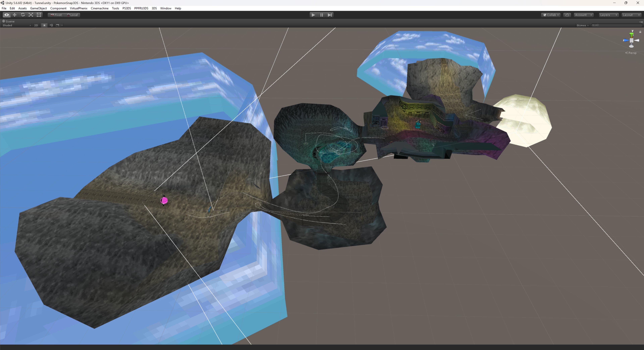
Task: Switch to the Scene tab
Action: tap(9, 21)
